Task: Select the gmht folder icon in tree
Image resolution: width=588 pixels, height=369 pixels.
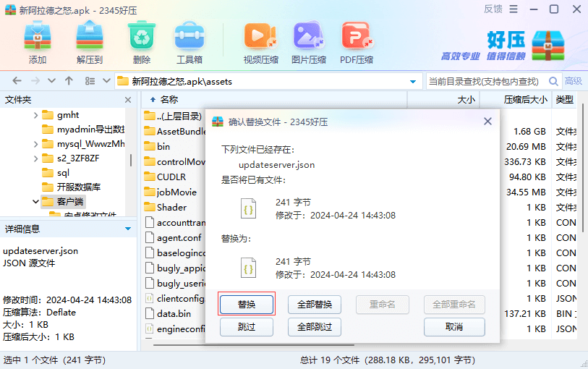Action: point(48,115)
